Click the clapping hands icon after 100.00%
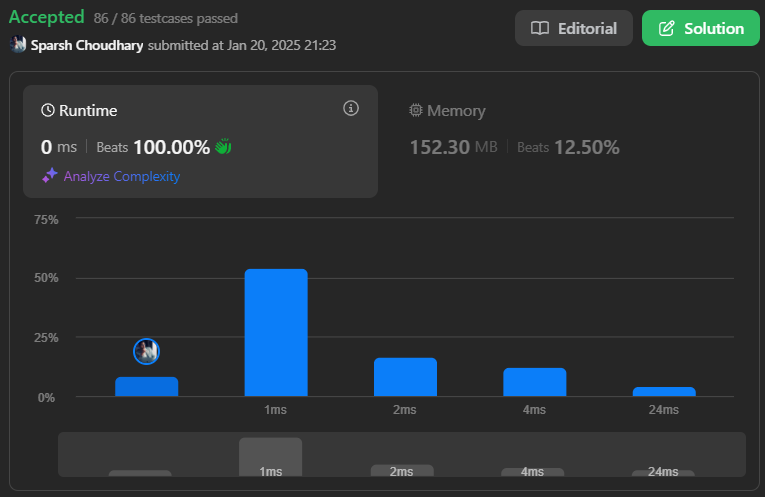Screen dimensions: 765x497 click(x=223, y=147)
